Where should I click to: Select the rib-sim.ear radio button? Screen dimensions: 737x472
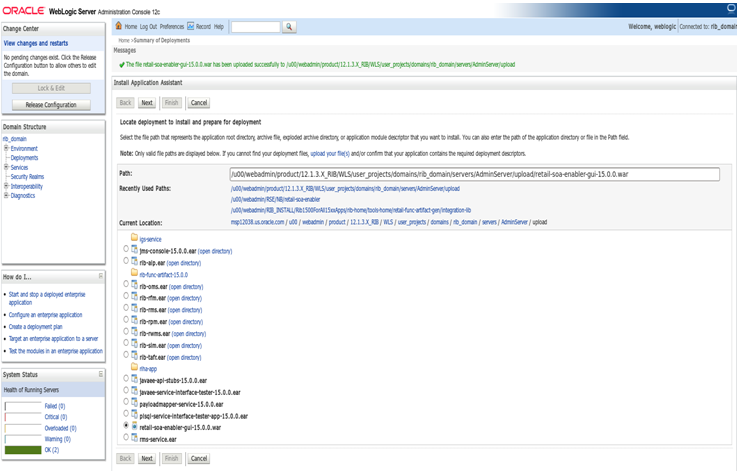point(126,343)
